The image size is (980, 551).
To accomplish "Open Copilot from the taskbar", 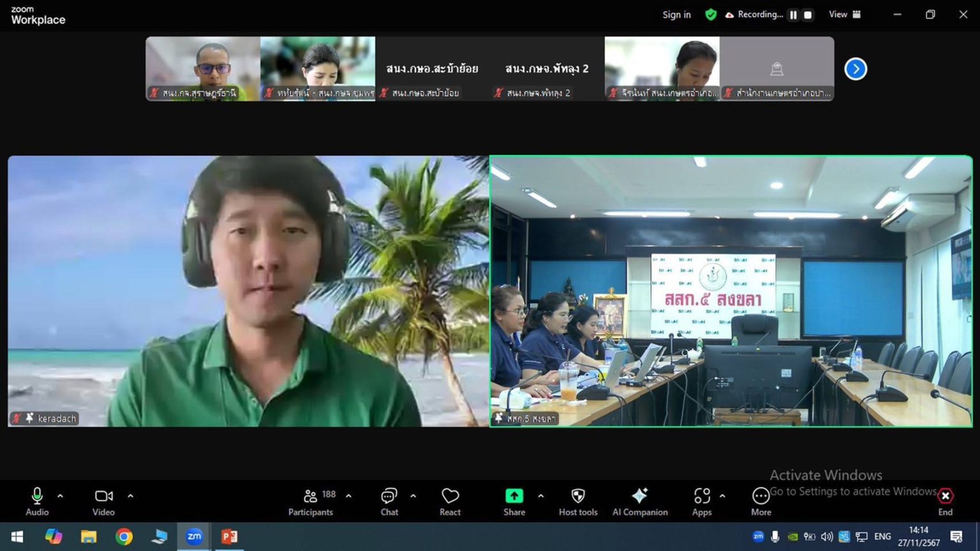I will (x=53, y=537).
